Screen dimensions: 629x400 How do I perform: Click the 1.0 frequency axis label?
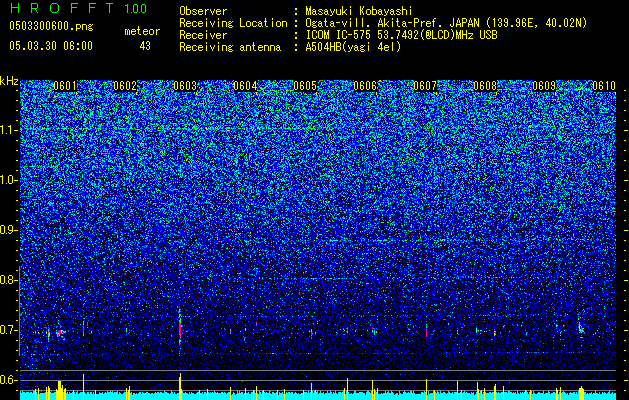(x=8, y=180)
